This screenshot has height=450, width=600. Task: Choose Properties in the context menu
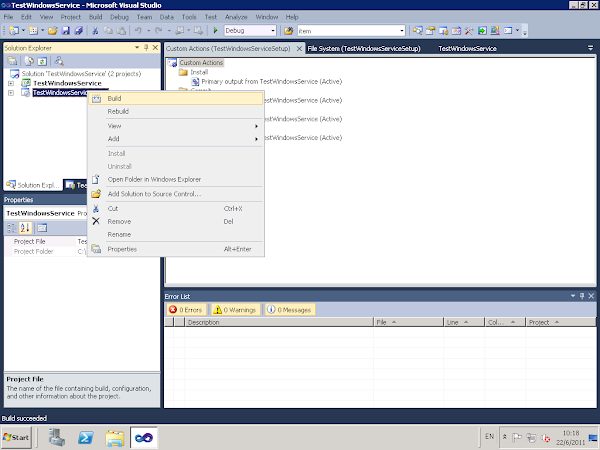(176, 249)
